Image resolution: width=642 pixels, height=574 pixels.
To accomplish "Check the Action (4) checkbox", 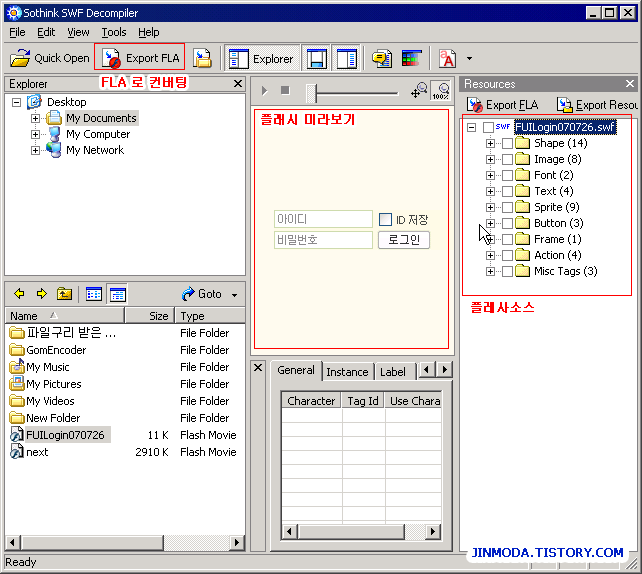I will pyautogui.click(x=507, y=255).
